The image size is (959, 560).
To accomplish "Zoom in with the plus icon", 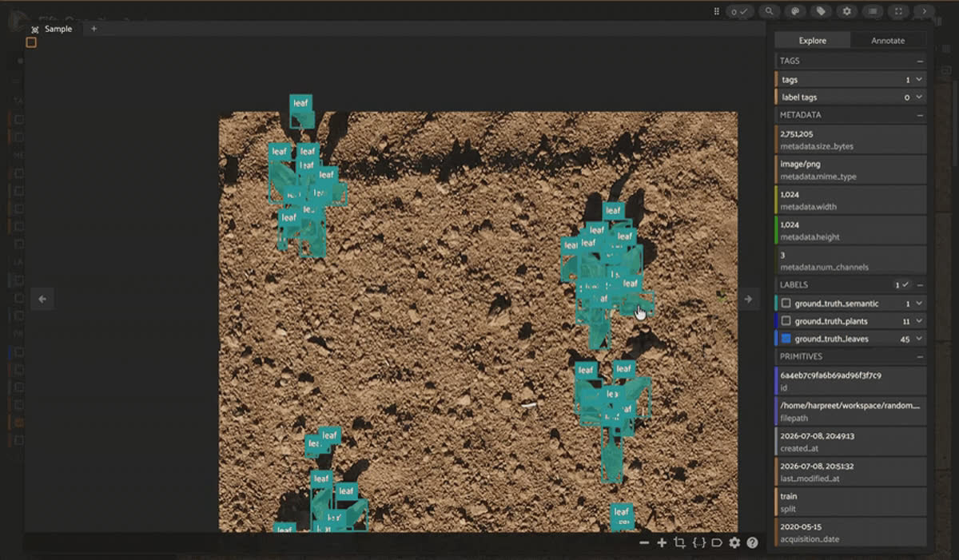I will pyautogui.click(x=662, y=542).
